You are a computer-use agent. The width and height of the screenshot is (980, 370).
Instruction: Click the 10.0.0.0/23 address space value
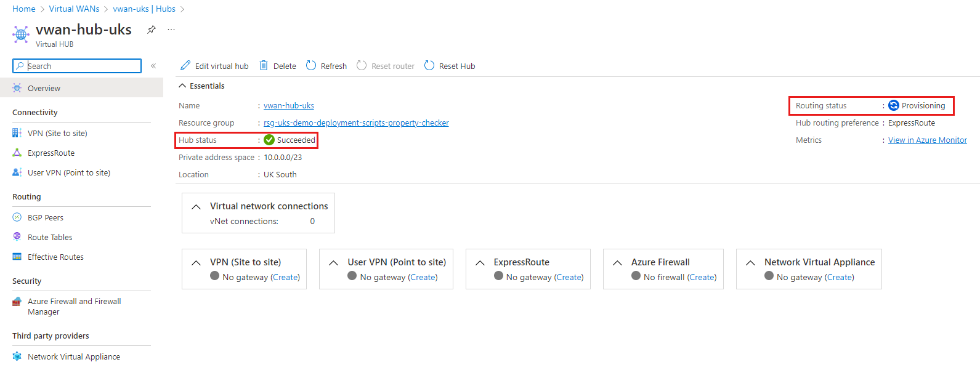[x=283, y=157]
